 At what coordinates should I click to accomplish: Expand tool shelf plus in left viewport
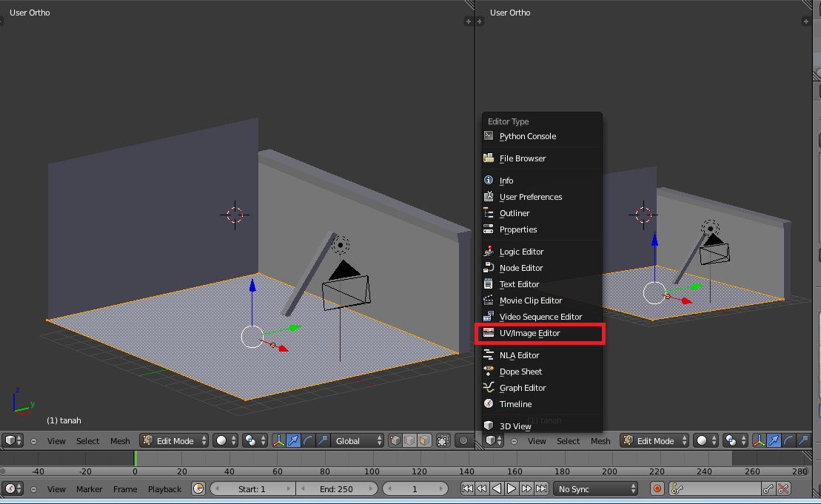coord(2,21)
